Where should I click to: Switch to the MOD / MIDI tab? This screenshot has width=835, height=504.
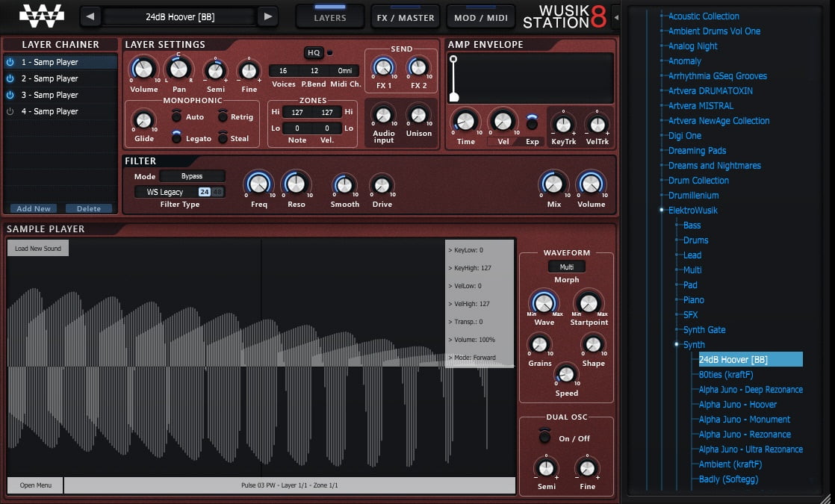tap(481, 17)
